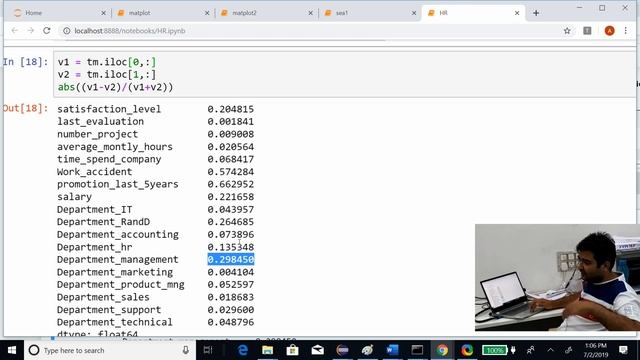Click the Department_IT row label
This screenshot has width=640, height=360.
coord(95,209)
